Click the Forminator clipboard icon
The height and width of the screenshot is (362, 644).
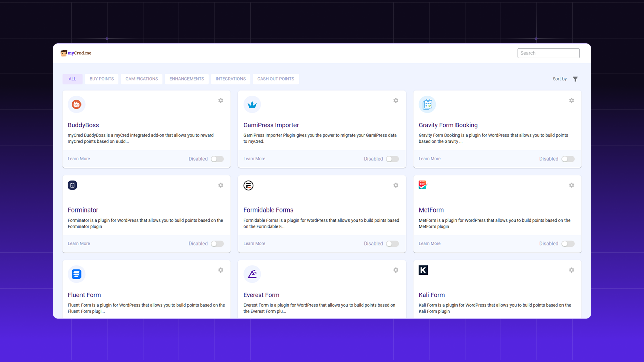tap(72, 185)
